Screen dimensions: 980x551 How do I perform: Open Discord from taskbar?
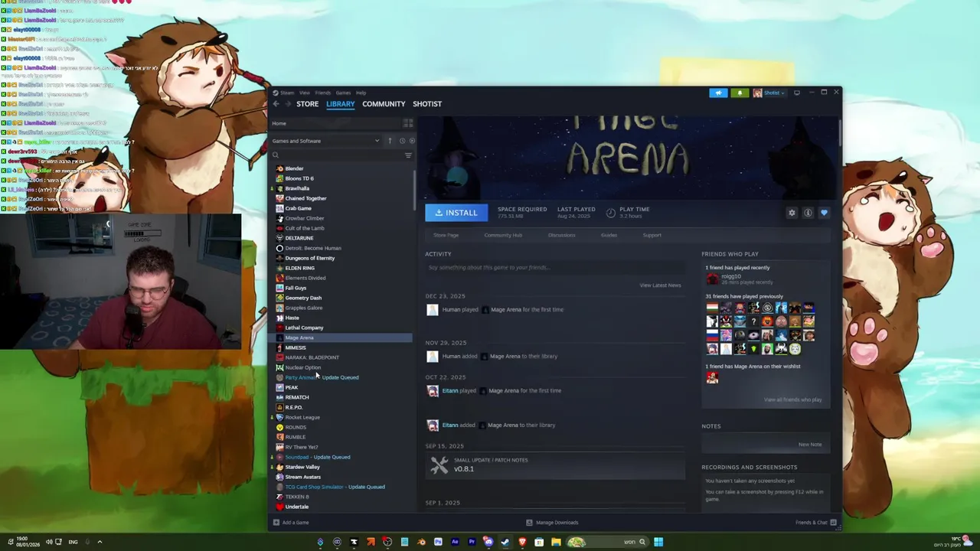point(488,542)
